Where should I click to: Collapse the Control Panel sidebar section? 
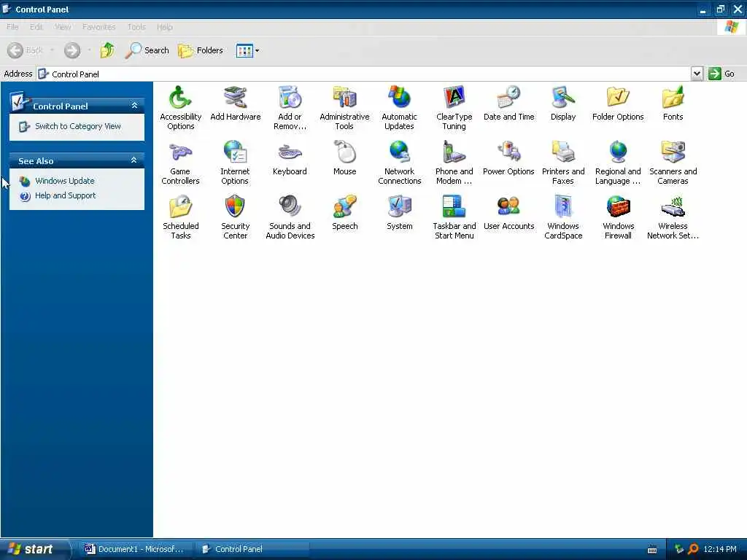point(134,106)
